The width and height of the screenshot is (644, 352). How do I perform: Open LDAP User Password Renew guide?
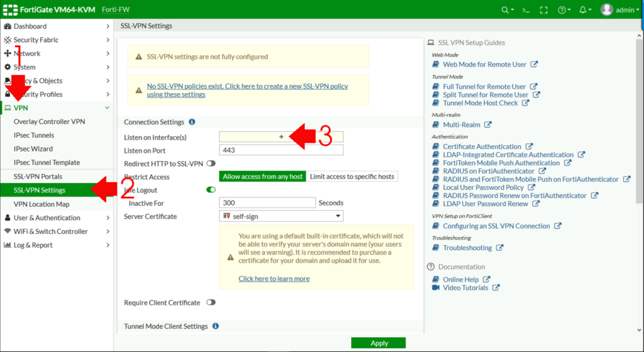click(x=485, y=204)
